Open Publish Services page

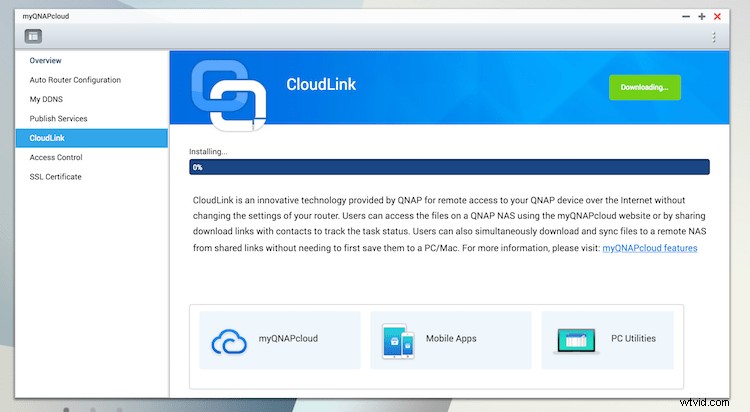tap(91, 119)
